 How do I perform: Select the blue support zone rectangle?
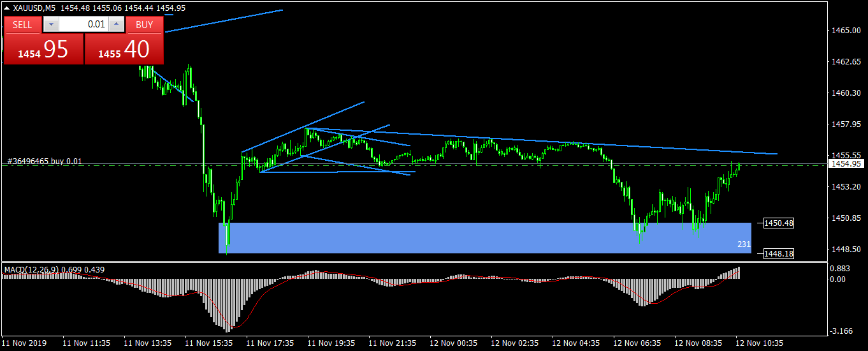point(484,238)
